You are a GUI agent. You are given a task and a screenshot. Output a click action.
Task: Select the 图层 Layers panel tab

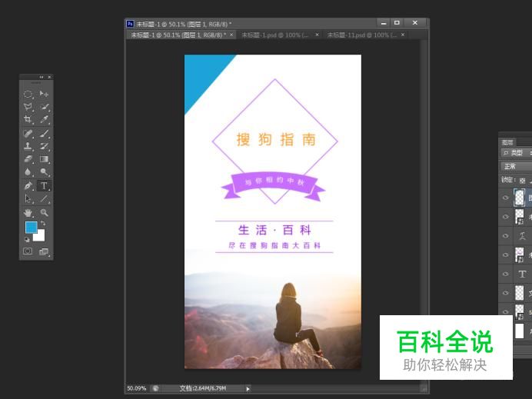click(507, 142)
